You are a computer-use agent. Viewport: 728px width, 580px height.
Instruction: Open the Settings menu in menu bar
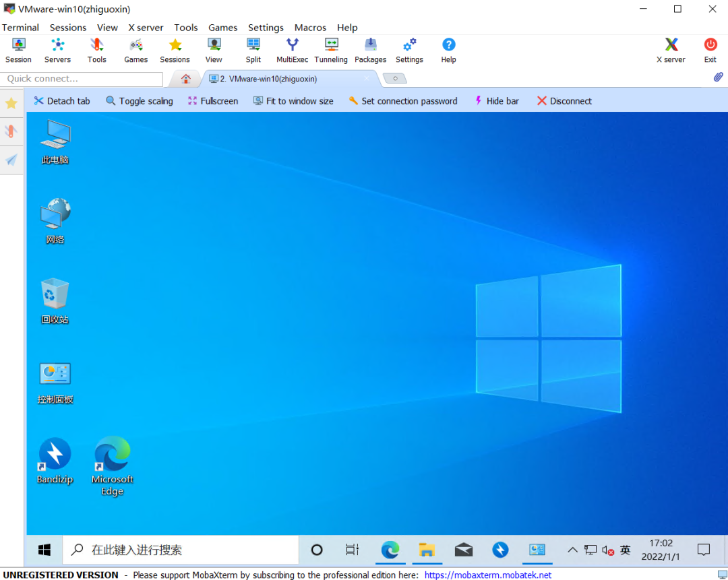click(x=266, y=28)
